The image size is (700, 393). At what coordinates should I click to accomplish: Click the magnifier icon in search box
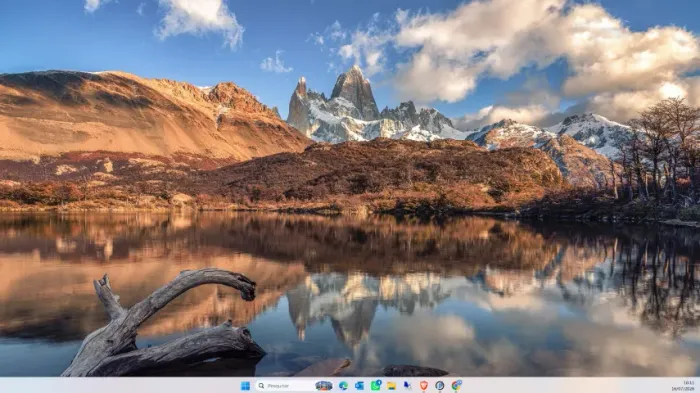click(x=261, y=386)
